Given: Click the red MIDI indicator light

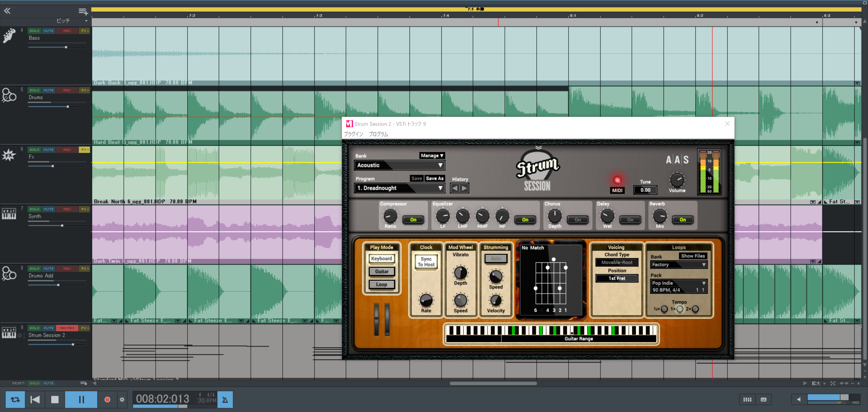Looking at the screenshot, I should 617,180.
